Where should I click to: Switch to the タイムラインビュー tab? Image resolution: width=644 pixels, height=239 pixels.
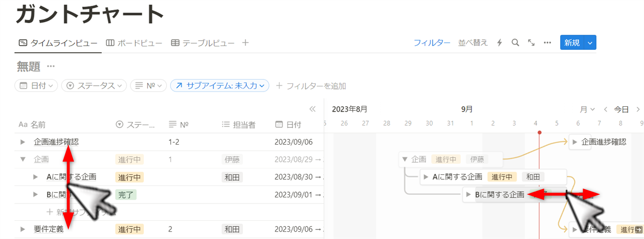pyautogui.click(x=58, y=43)
